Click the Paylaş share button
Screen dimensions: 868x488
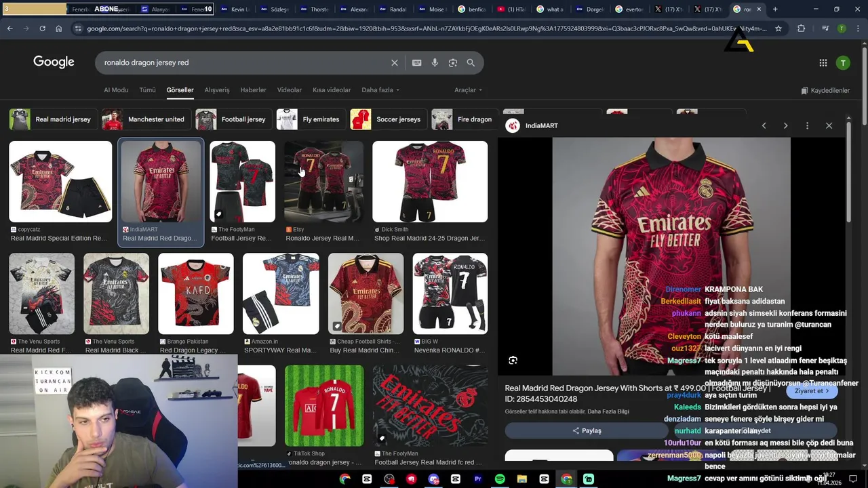tap(587, 430)
